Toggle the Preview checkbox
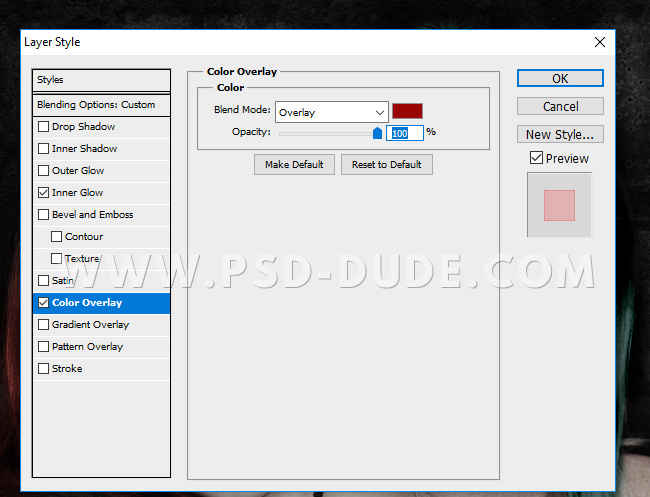650x497 pixels. tap(536, 158)
